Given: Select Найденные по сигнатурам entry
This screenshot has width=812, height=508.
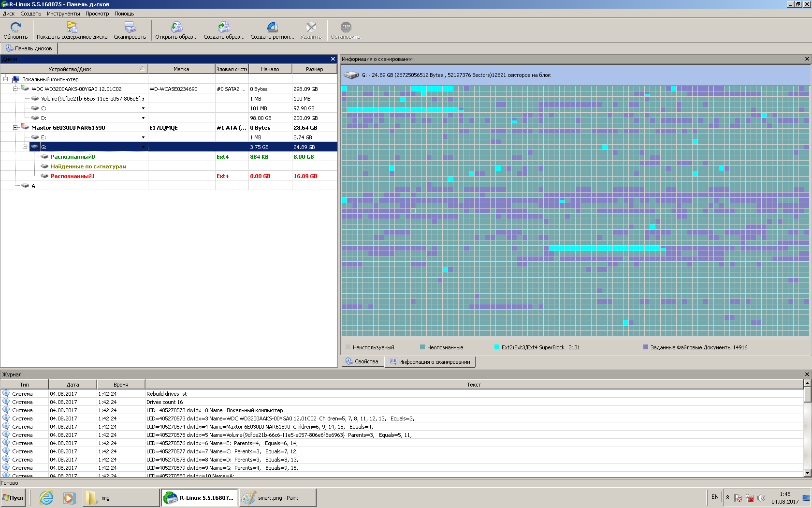Looking at the screenshot, I should pyautogui.click(x=88, y=166).
